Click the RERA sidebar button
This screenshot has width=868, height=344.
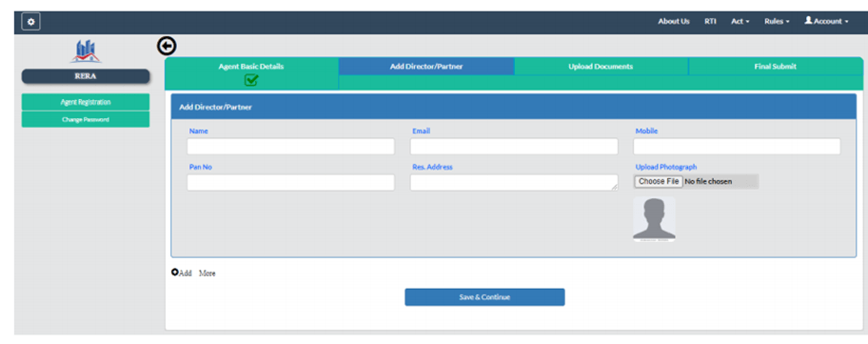coord(86,76)
